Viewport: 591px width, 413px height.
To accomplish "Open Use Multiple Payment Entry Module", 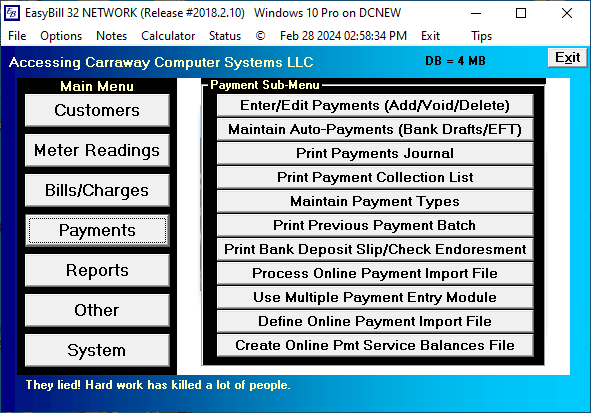I will (375, 297).
